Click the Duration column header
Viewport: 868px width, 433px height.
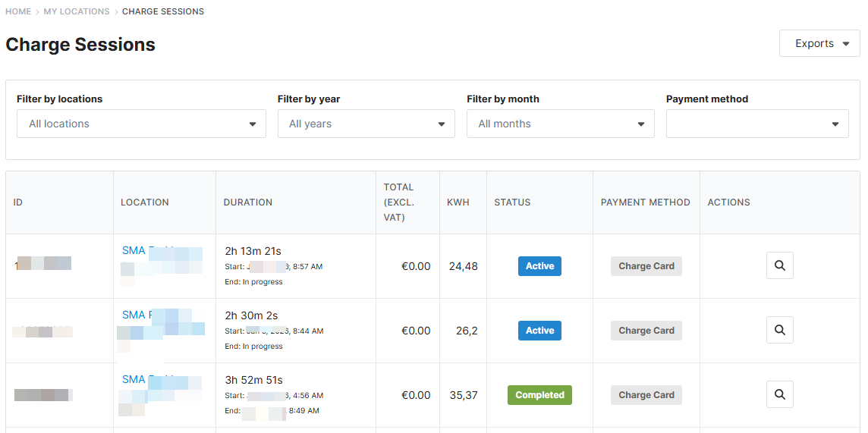[x=248, y=202]
